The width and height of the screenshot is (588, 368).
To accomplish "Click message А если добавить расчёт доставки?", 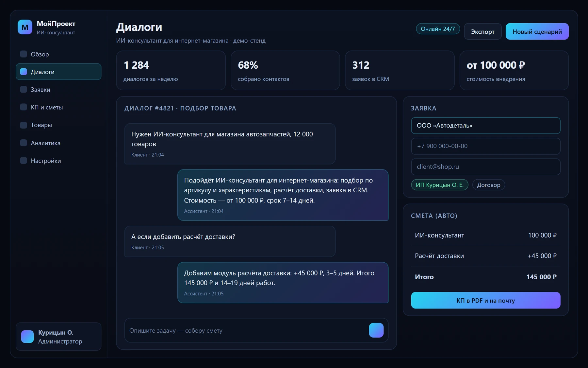I will [230, 241].
